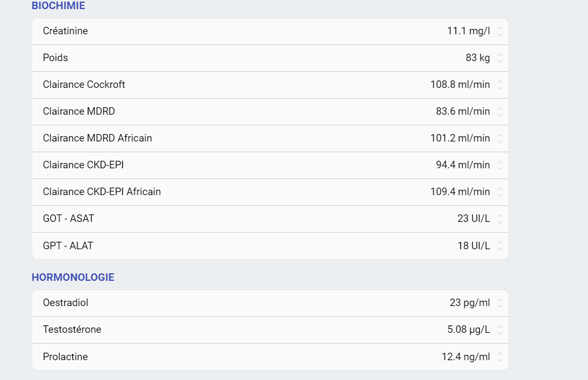Open the Clairance CKD-EPI row expander arrows
This screenshot has height=380, width=588.
coord(499,165)
